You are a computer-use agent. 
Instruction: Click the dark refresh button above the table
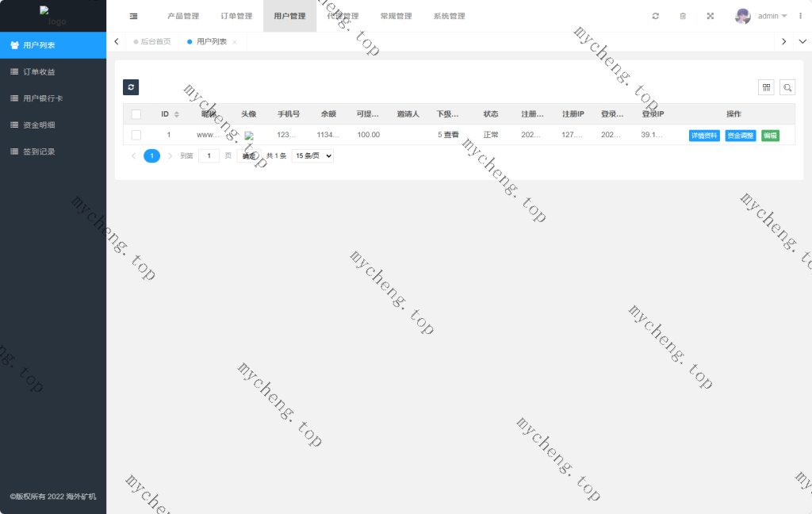(131, 87)
